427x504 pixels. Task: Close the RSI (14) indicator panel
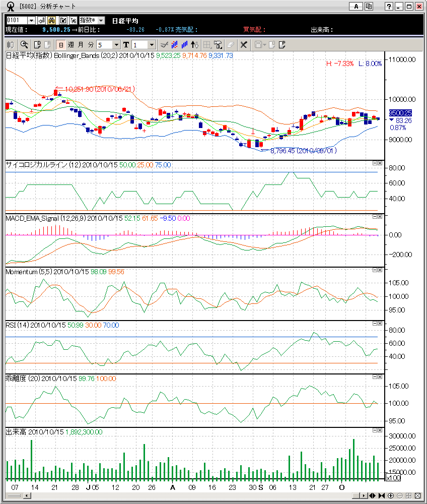coord(380,324)
